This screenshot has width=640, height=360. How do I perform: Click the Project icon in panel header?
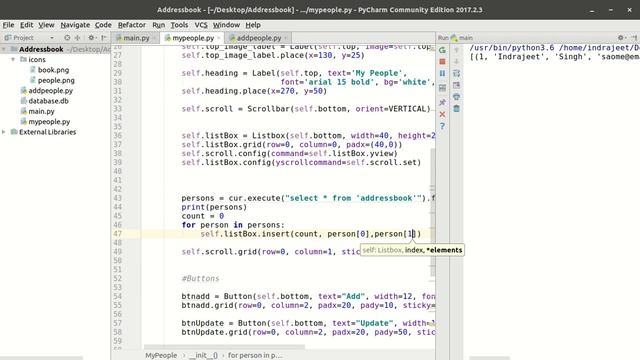click(x=8, y=38)
